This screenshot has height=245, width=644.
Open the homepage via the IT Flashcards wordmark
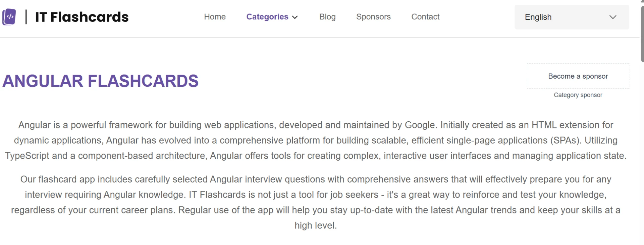(x=82, y=16)
